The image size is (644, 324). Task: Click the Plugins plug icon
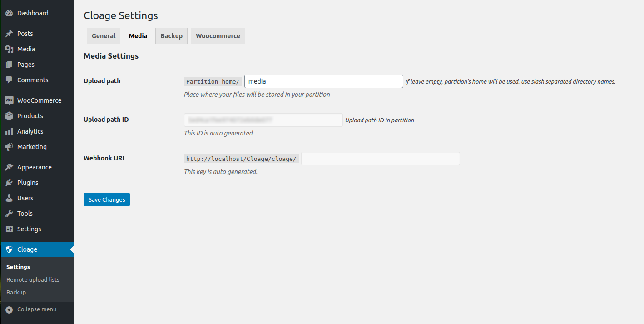click(9, 183)
